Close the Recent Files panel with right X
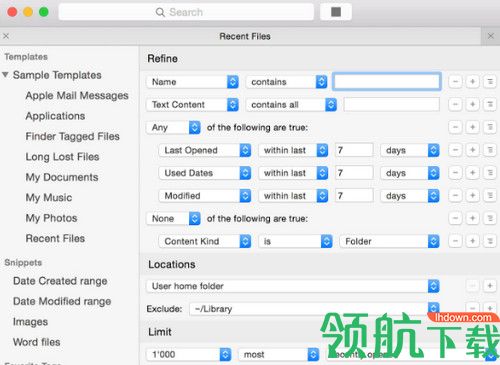This screenshot has width=500, height=365. tap(491, 36)
